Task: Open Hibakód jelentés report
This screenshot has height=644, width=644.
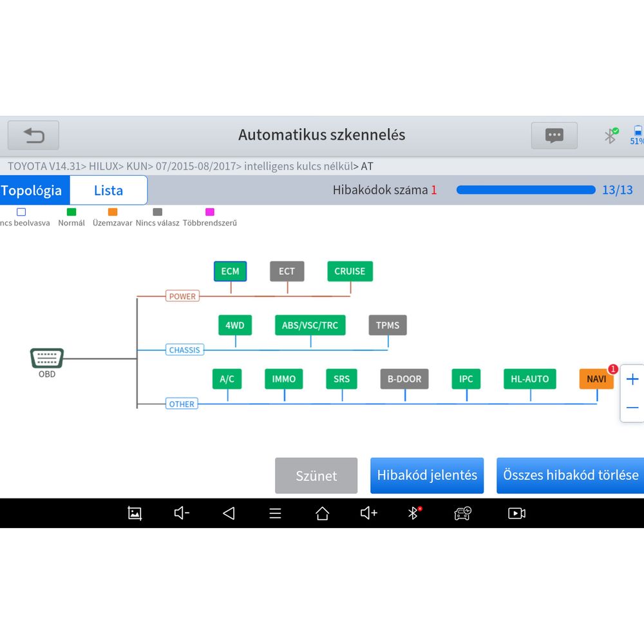Action: click(427, 475)
